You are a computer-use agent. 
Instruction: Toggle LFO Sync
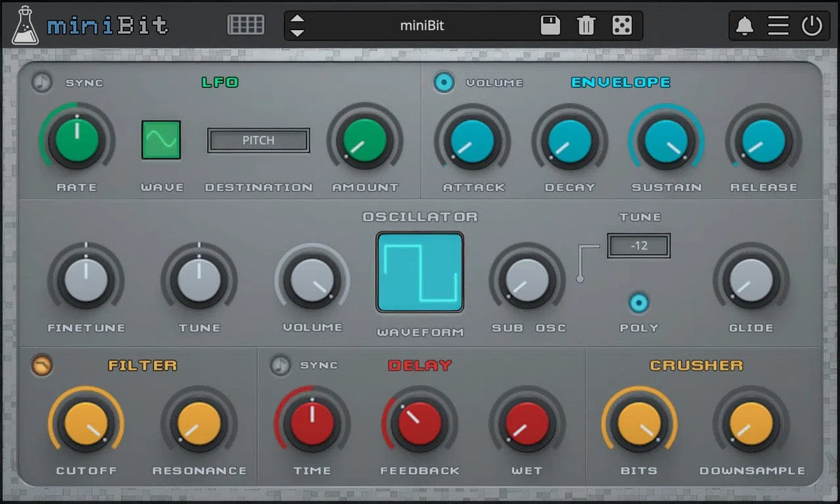click(x=43, y=82)
